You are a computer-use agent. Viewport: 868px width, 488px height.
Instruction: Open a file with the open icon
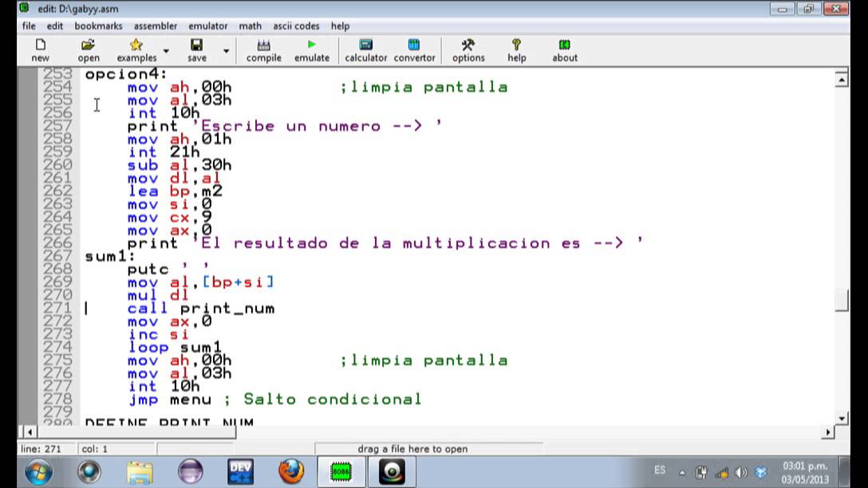(x=88, y=49)
